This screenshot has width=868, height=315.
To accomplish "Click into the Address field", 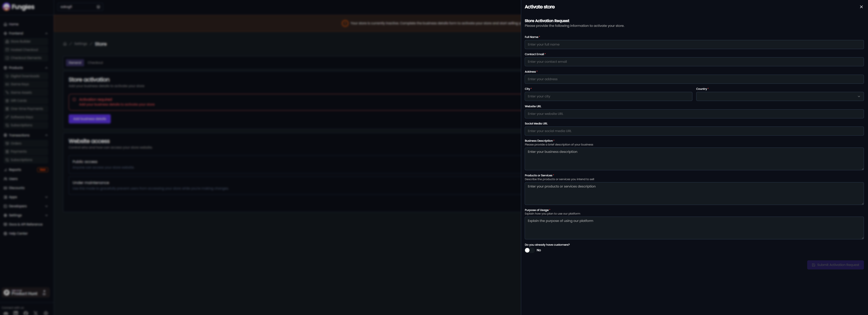I will [x=694, y=79].
